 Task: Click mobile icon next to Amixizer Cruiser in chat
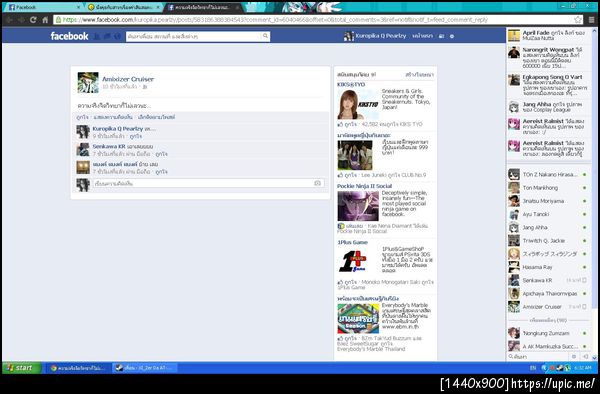[584, 307]
